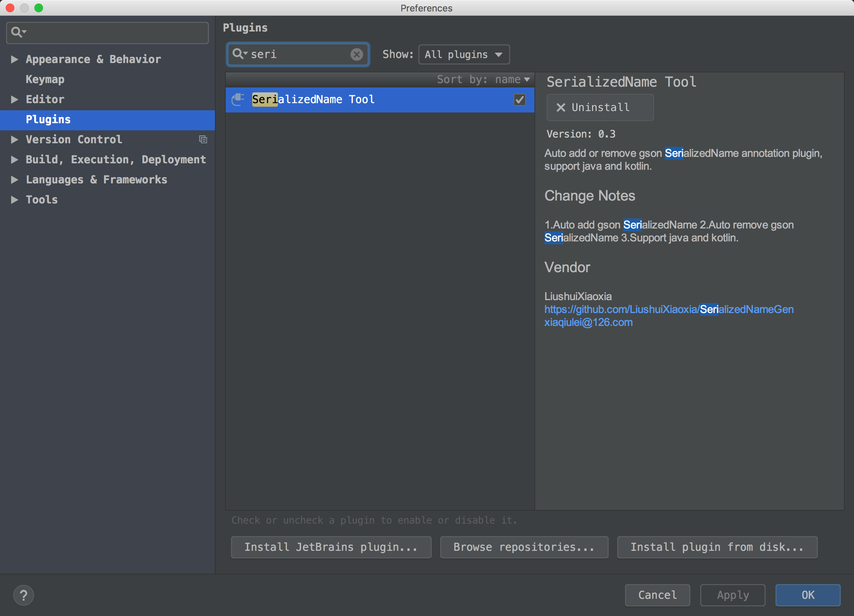
Task: Expand Appearance & Behavior settings
Action: coord(14,59)
